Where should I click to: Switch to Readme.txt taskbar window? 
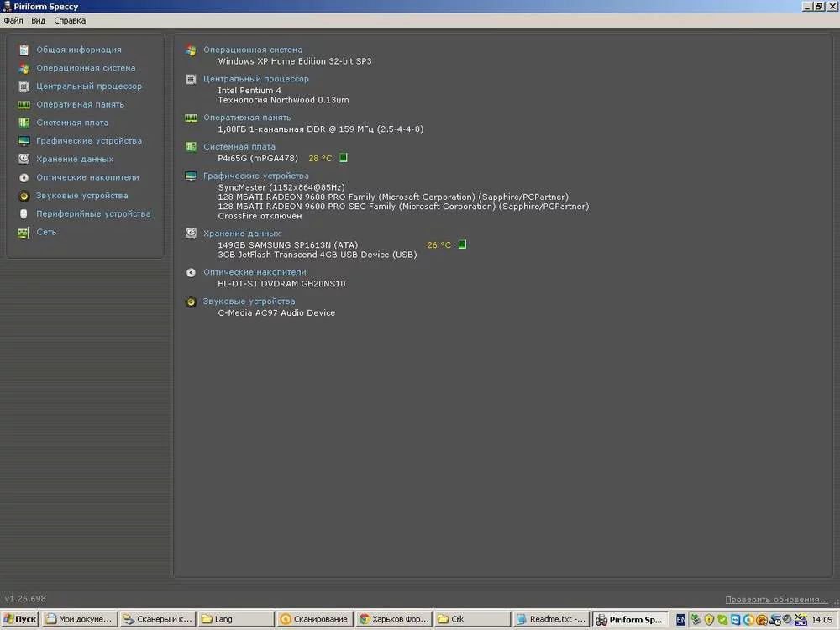551,620
